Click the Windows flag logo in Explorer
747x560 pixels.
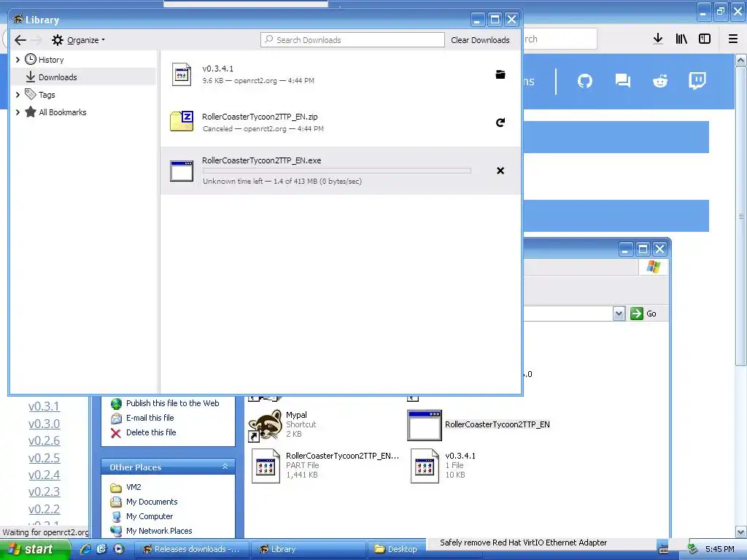pos(653,267)
